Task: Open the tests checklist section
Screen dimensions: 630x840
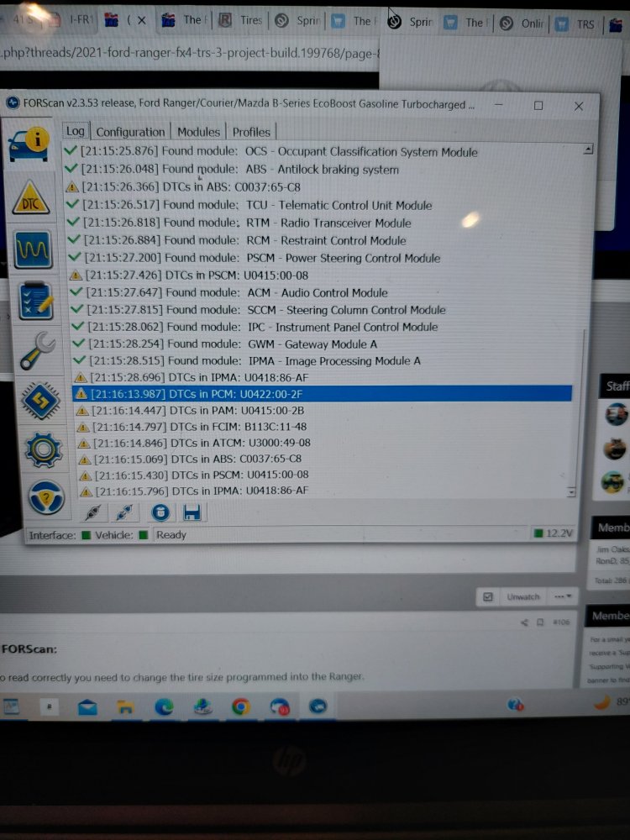Action: point(36,301)
